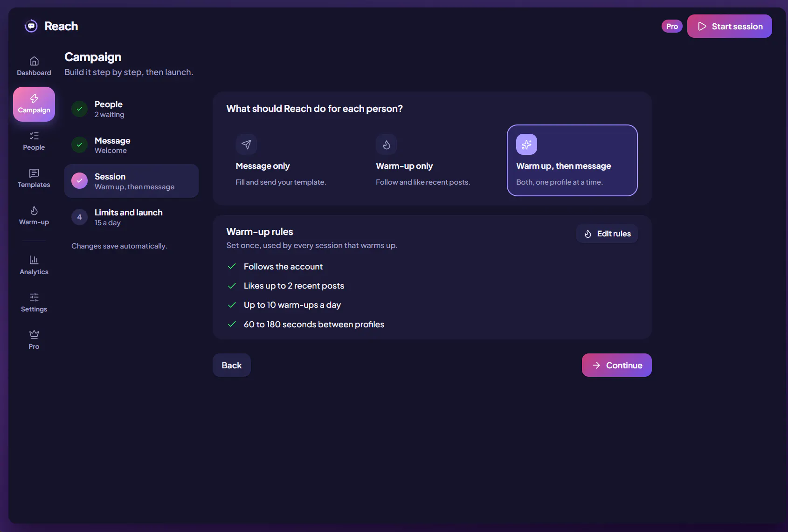
Task: Go to the Session step
Action: coord(131,181)
